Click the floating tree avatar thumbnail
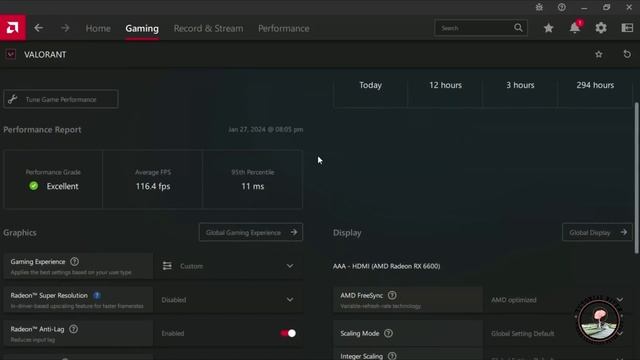Image resolution: width=640 pixels, height=360 pixels. pyautogui.click(x=599, y=320)
